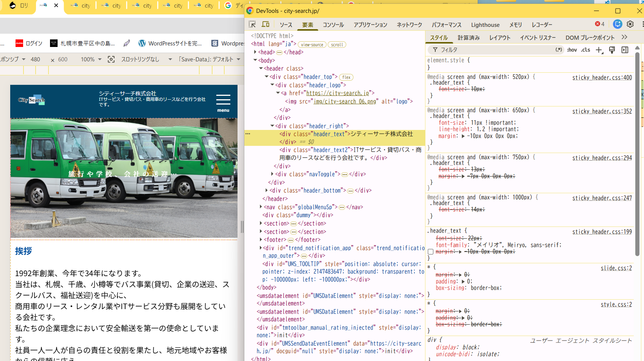The width and height of the screenshot is (644, 361).
Task: Open the img/city-search_06.png src link
Action: coord(345,102)
